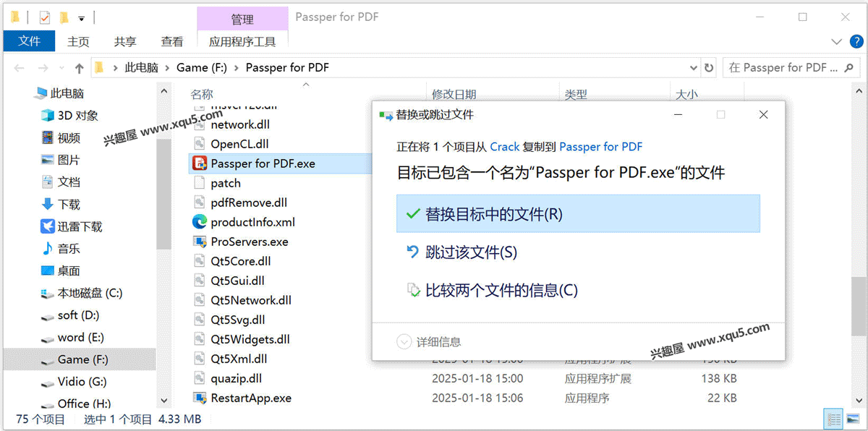The height and width of the screenshot is (431, 868).
Task: Select the Qt5Xml.dll file icon
Action: [200, 359]
